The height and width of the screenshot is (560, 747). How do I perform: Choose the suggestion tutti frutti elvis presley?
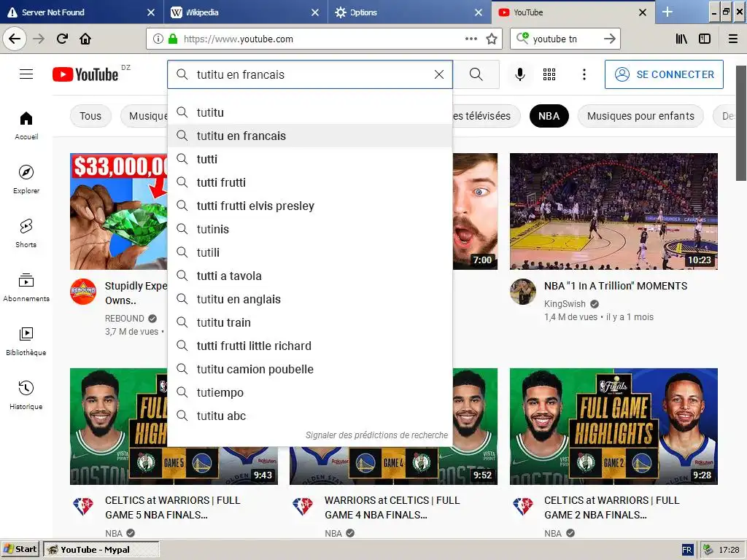tap(310, 206)
